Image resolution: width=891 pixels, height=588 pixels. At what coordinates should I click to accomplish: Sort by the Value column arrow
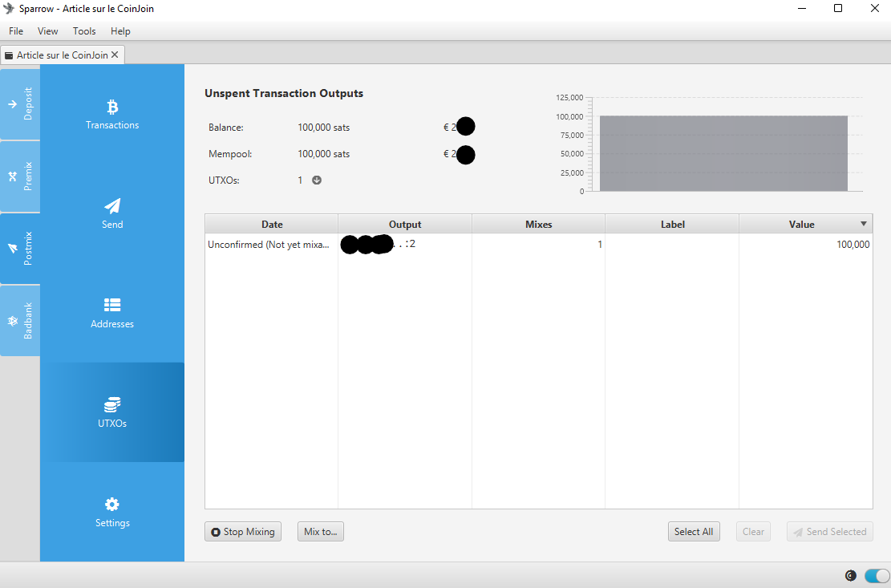(864, 224)
